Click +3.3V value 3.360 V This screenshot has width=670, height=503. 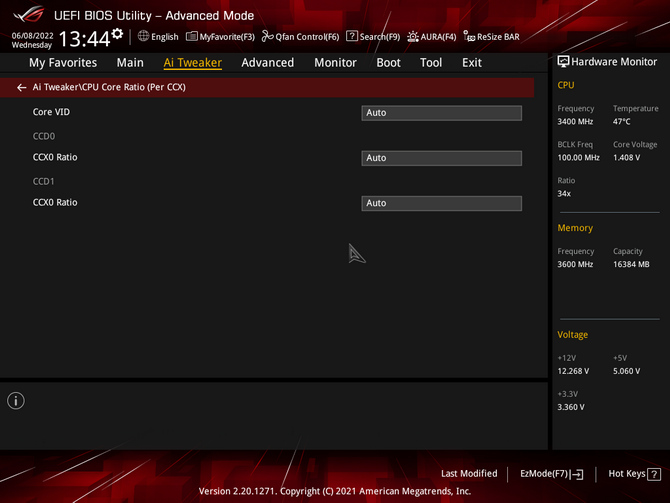(571, 407)
